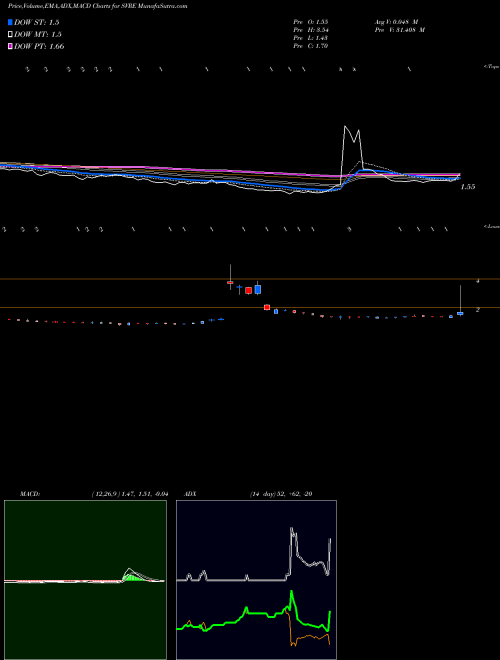Select the 'DOW MT: 1.5' legend label

(x=38, y=35)
